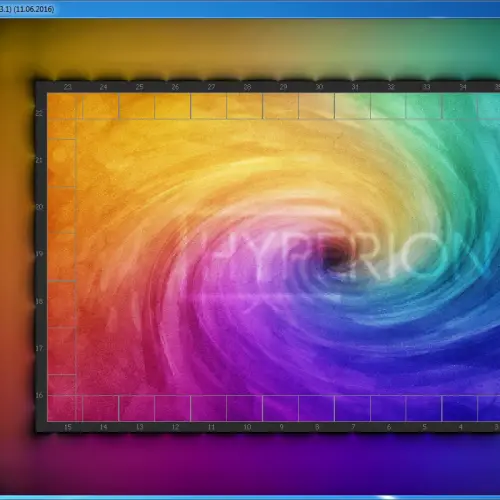Click LED zone 27 on top edge
Viewport: 500px width, 500px height.
209,106
